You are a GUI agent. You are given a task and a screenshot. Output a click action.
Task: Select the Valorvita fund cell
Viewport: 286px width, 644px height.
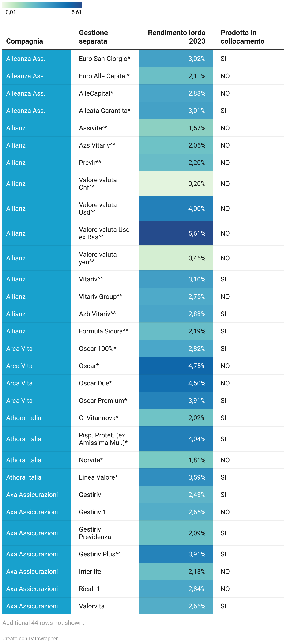(92, 606)
